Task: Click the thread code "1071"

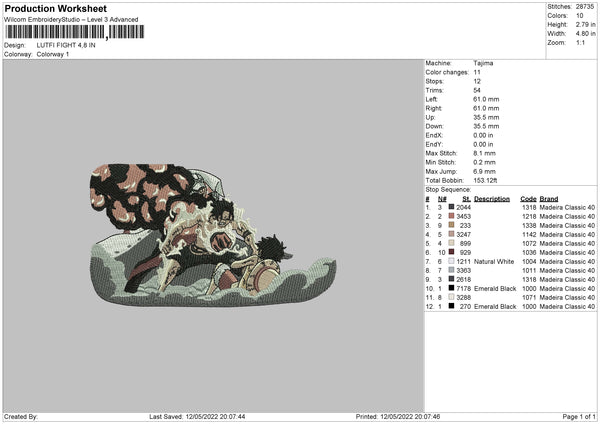Action: (529, 297)
